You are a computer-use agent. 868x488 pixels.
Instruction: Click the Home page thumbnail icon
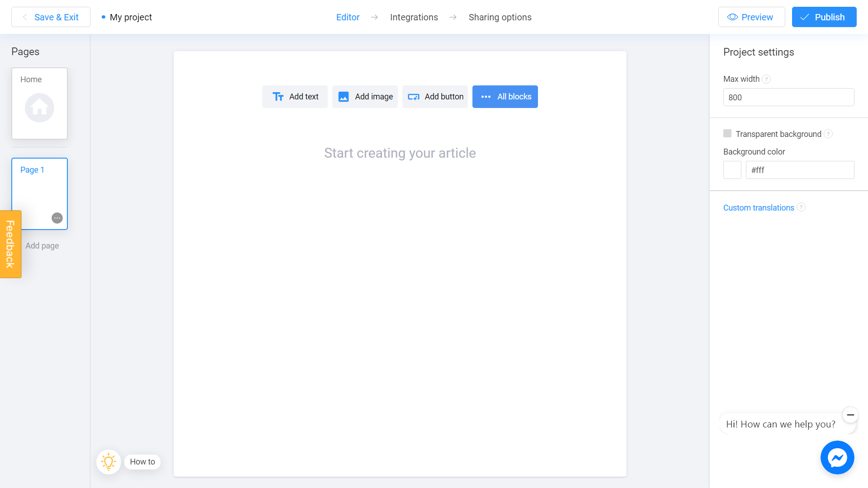point(39,107)
